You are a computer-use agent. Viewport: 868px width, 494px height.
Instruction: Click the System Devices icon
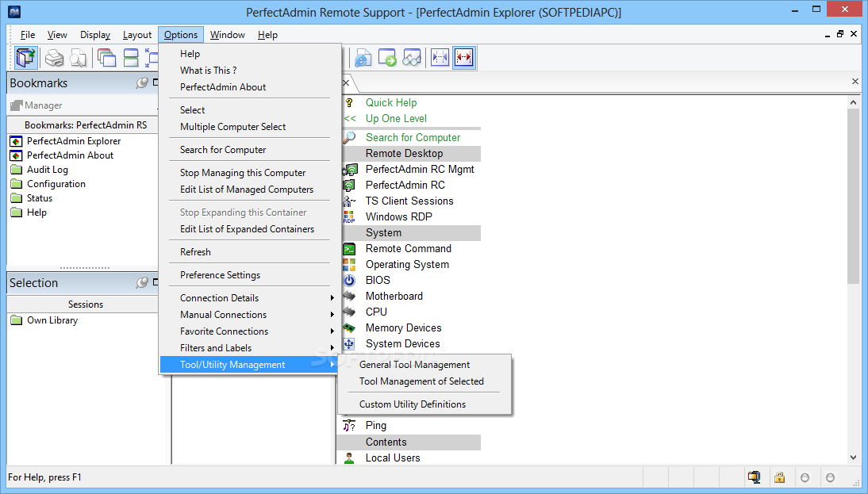[x=349, y=344]
